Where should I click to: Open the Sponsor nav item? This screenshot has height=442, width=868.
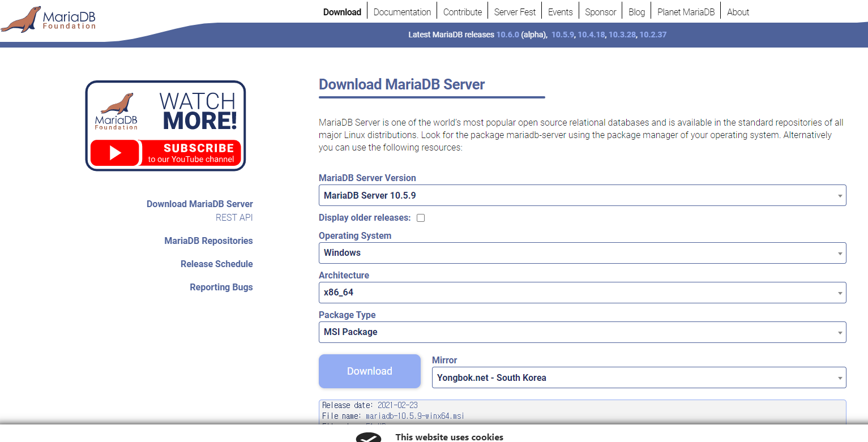click(600, 12)
